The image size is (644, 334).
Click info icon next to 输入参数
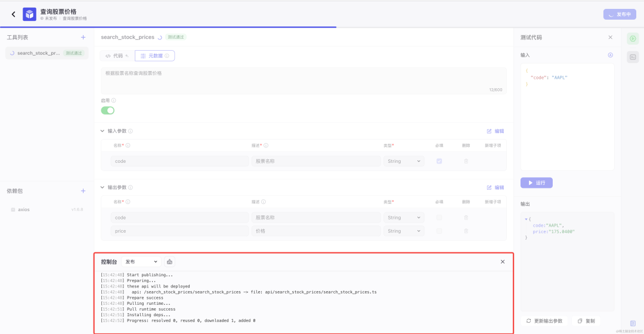[x=130, y=131]
